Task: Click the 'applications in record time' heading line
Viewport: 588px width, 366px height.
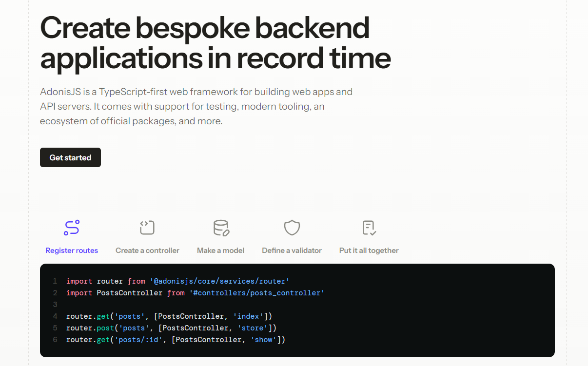Action: [216, 58]
